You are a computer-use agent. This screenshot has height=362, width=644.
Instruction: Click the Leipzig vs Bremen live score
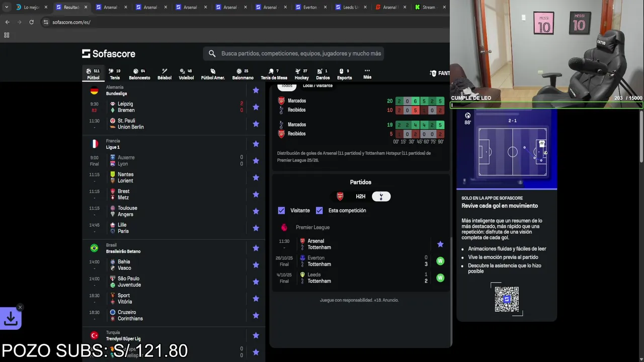coord(242,107)
